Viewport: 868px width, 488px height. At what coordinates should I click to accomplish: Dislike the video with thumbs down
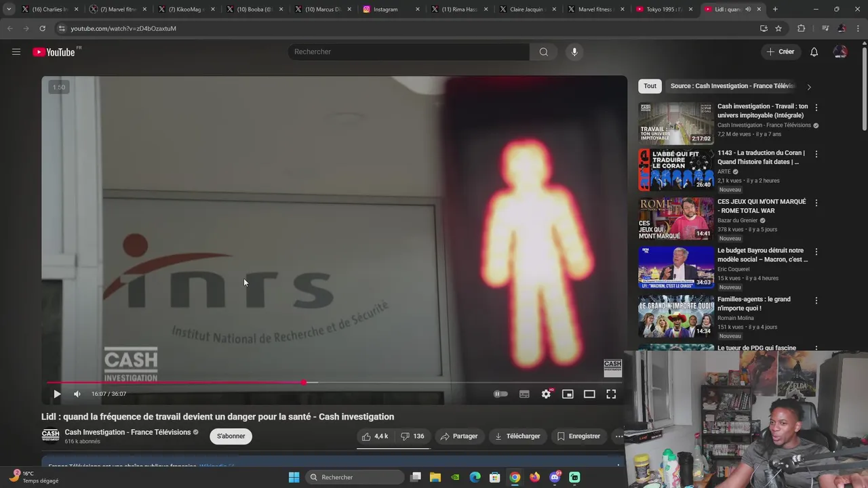pos(412,436)
